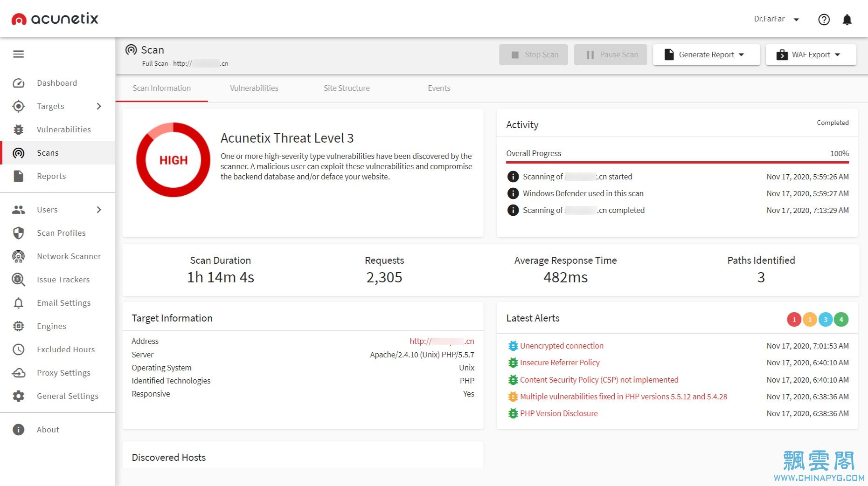Image resolution: width=868 pixels, height=486 pixels.
Task: Click the Average Response Time 482ms
Action: pos(565,277)
